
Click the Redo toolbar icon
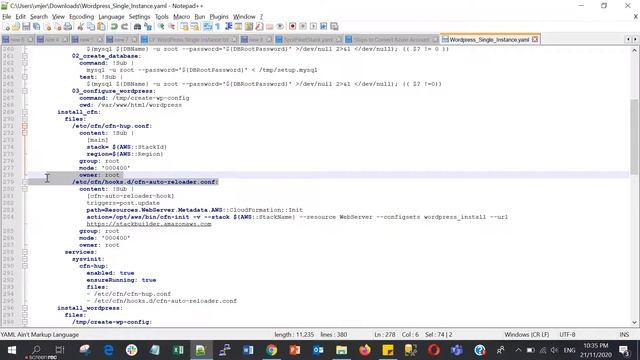(x=124, y=27)
